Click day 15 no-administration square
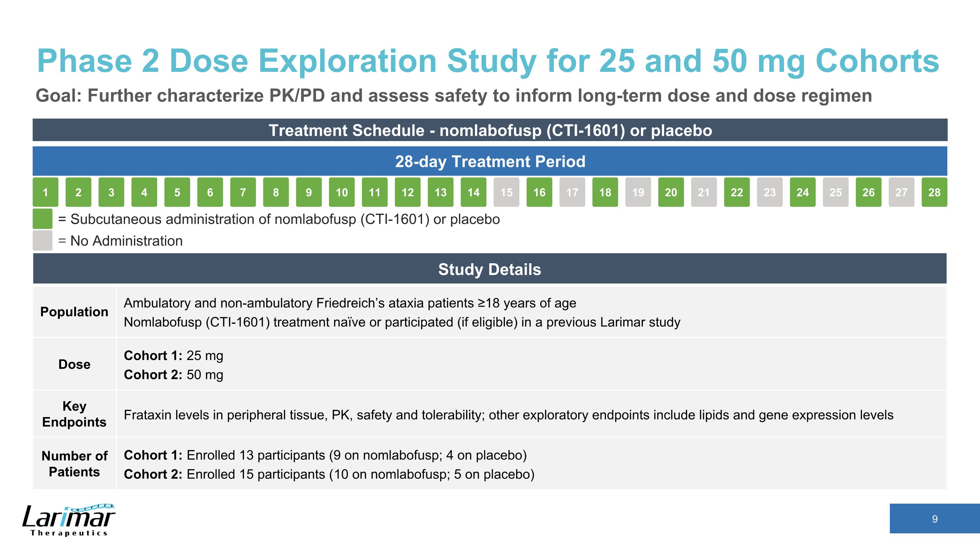 (506, 192)
